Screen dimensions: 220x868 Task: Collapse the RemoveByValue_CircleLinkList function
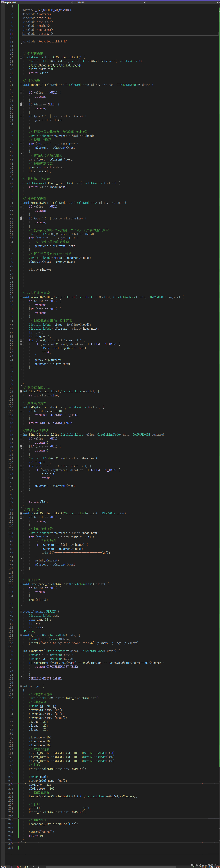tap(21, 297)
